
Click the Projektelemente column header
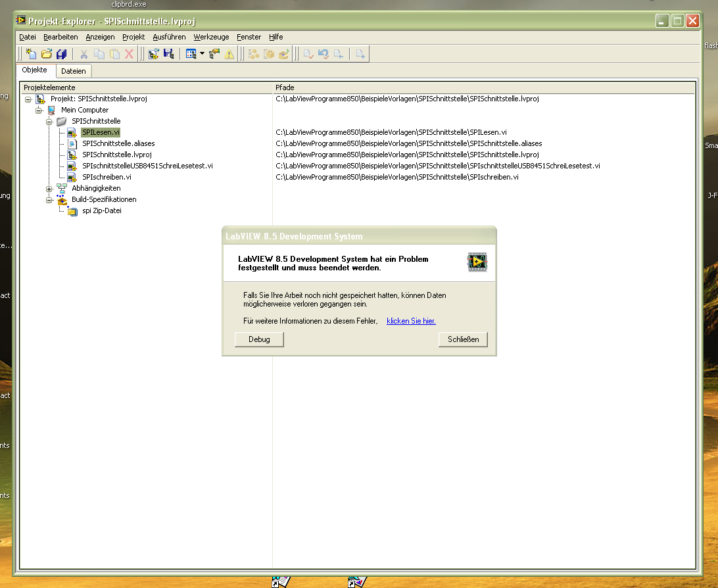point(147,87)
